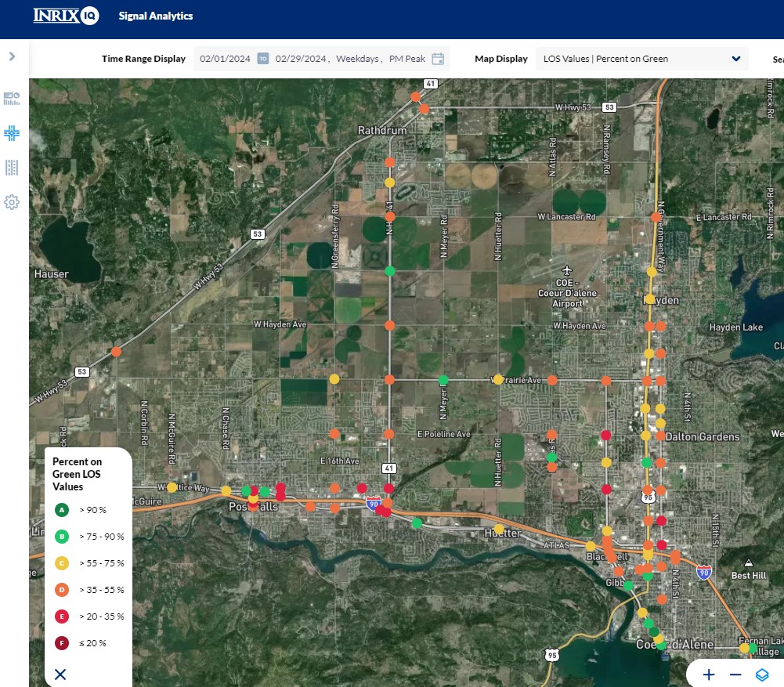The width and height of the screenshot is (784, 687).
Task: Click the yellow C swatch in the legend
Action: (62, 563)
